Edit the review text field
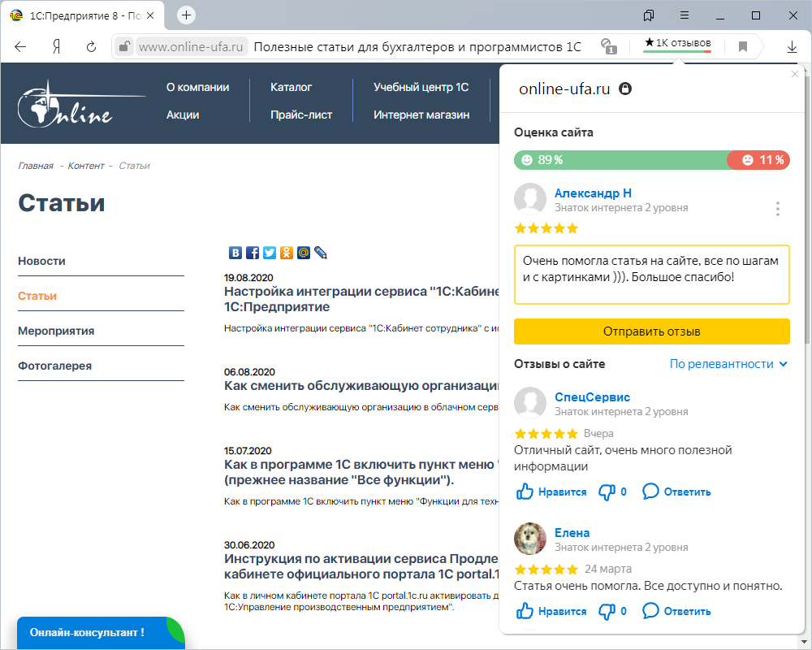812x650 pixels. (651, 274)
